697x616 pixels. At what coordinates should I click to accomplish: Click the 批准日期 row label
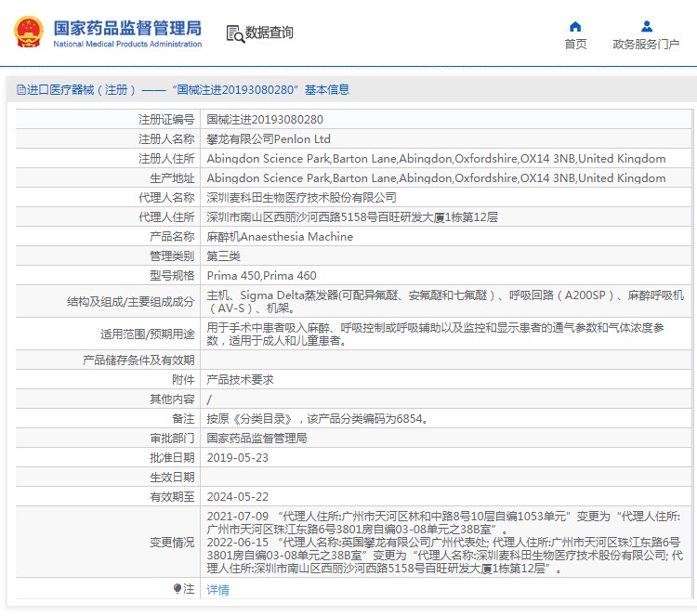172,458
